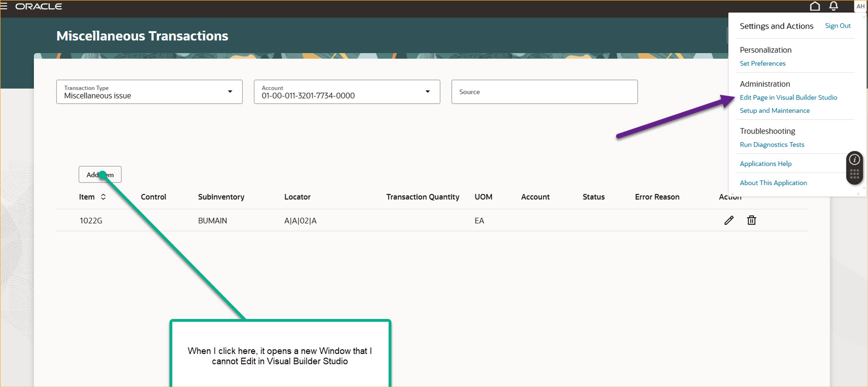868x387 pixels.
Task: Click the AH user avatar
Action: pyautogui.click(x=860, y=6)
